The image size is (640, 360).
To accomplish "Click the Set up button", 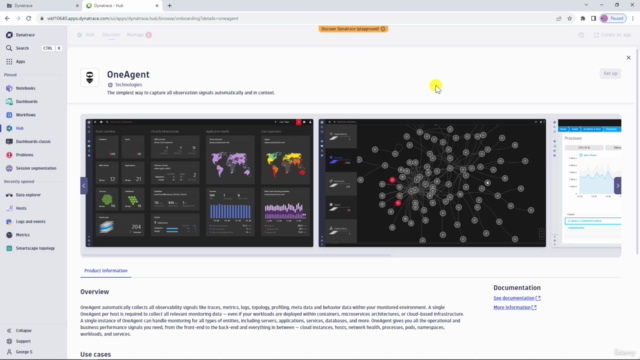I will point(610,73).
